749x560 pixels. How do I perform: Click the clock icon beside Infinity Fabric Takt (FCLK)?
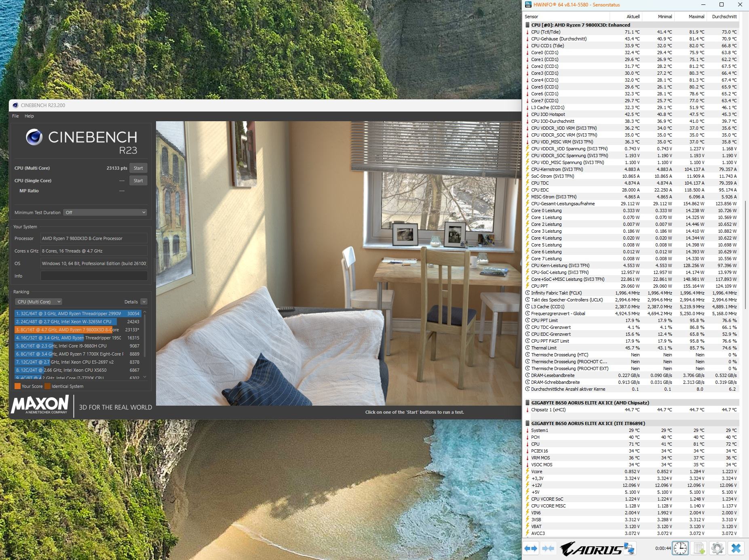[x=527, y=293]
